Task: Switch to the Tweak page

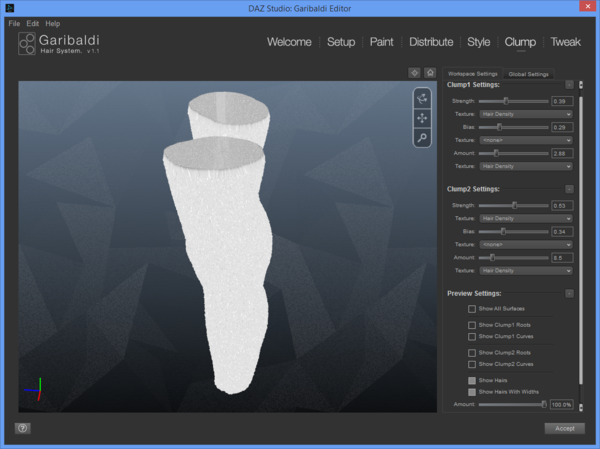Action: (x=565, y=42)
